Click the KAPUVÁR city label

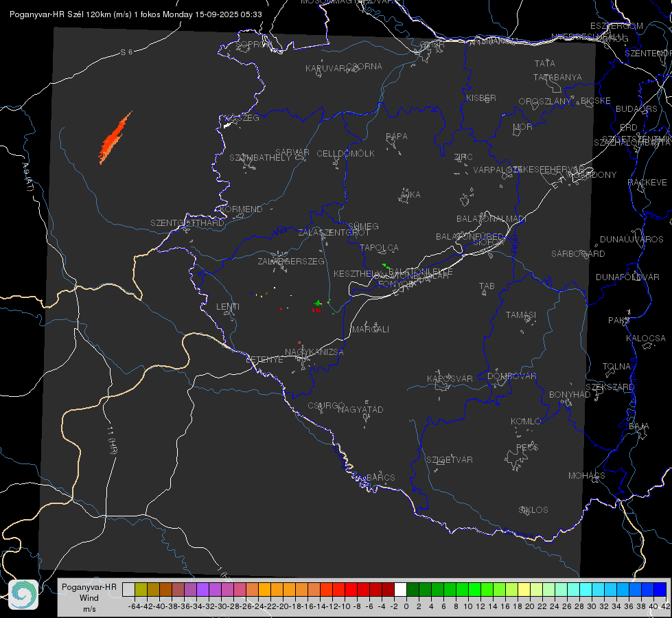coord(326,69)
